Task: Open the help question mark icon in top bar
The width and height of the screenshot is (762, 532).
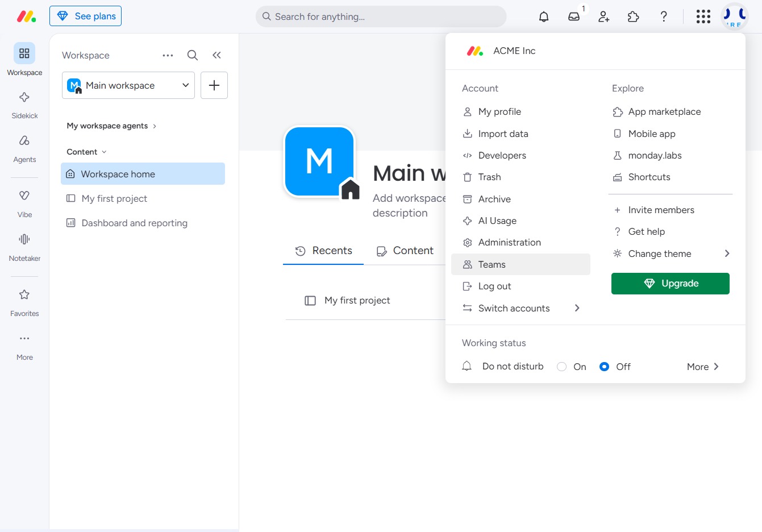Action: tap(664, 16)
